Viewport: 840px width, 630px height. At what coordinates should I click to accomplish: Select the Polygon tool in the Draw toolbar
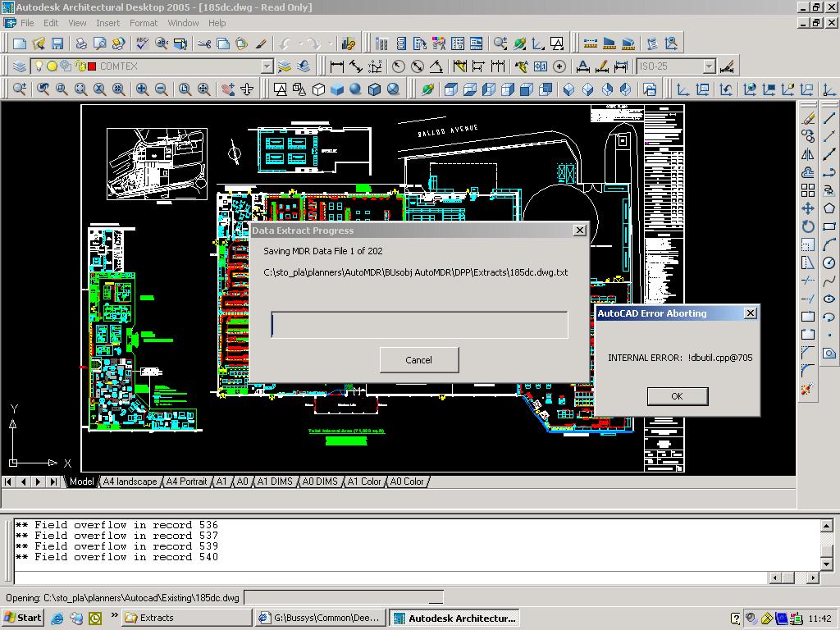point(829,208)
